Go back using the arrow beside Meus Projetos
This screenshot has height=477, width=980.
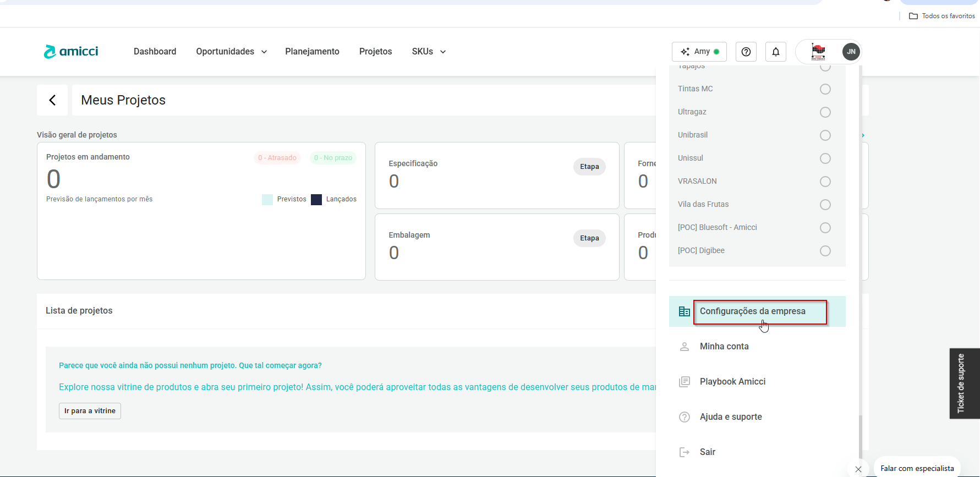point(52,100)
